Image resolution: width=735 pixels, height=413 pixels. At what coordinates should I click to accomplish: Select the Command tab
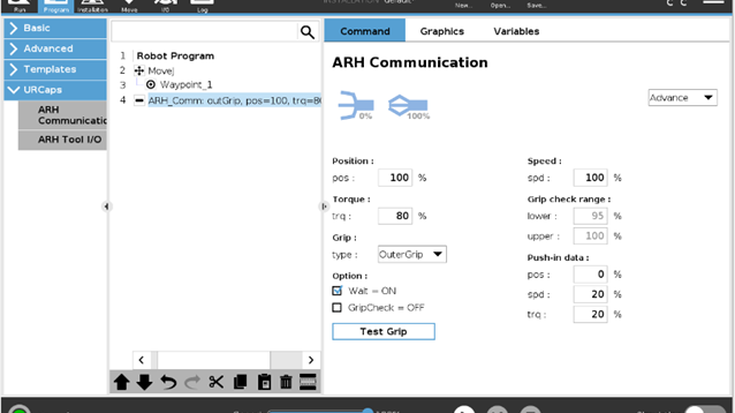[x=365, y=31]
